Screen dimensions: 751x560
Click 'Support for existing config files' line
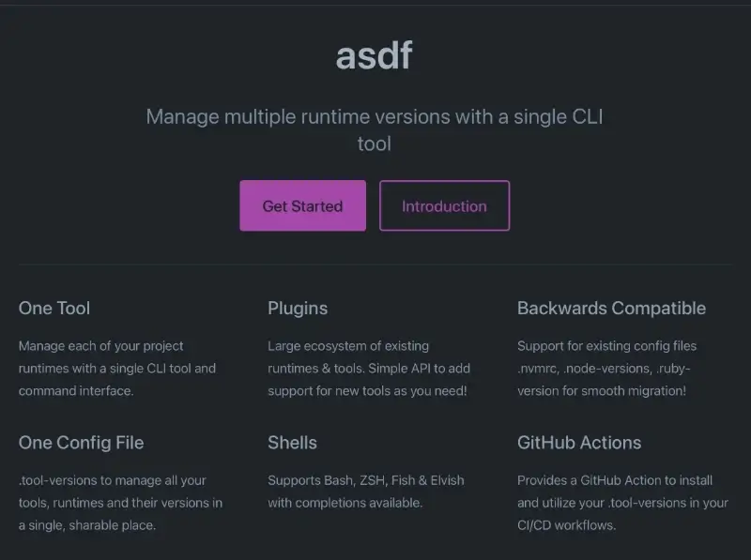[607, 345]
